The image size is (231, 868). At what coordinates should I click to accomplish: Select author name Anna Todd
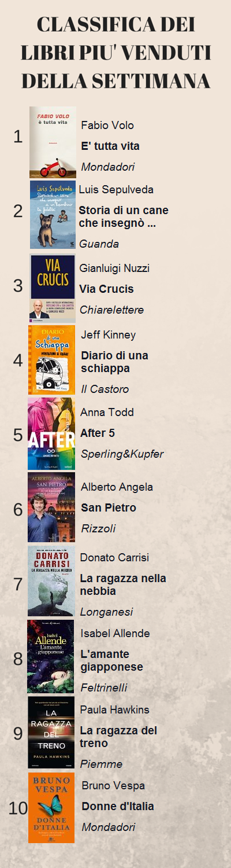tap(107, 412)
